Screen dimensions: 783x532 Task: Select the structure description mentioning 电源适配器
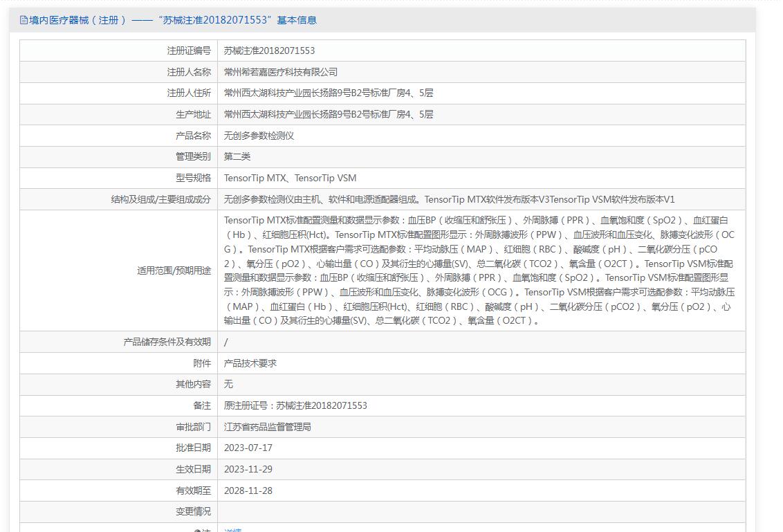click(x=450, y=199)
